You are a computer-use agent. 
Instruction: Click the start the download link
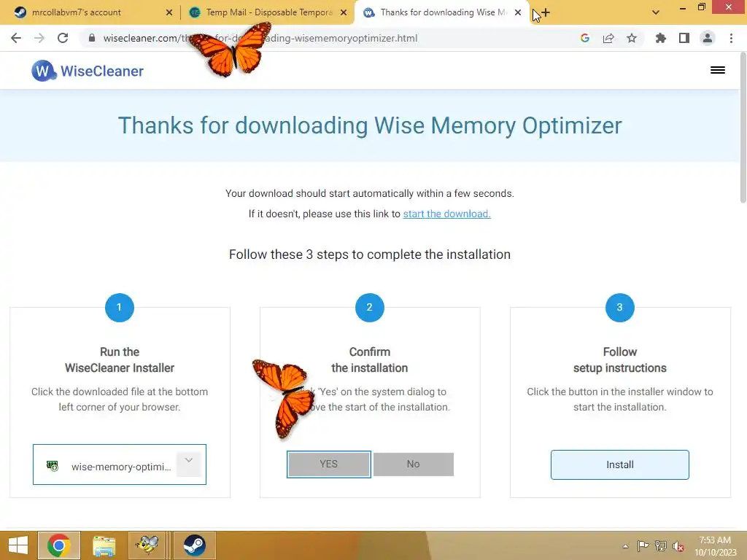click(447, 214)
